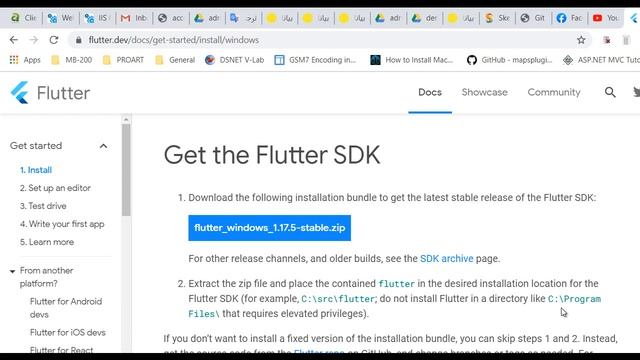The image size is (640, 360).
Task: Switch to the Google Translate tab
Action: point(243,18)
